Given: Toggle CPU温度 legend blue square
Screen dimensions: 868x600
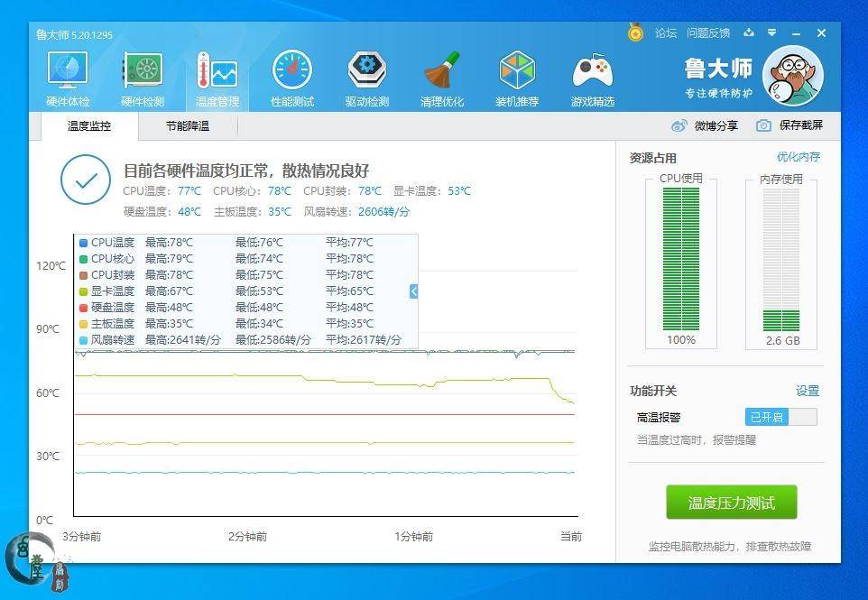Looking at the screenshot, I should [x=84, y=243].
